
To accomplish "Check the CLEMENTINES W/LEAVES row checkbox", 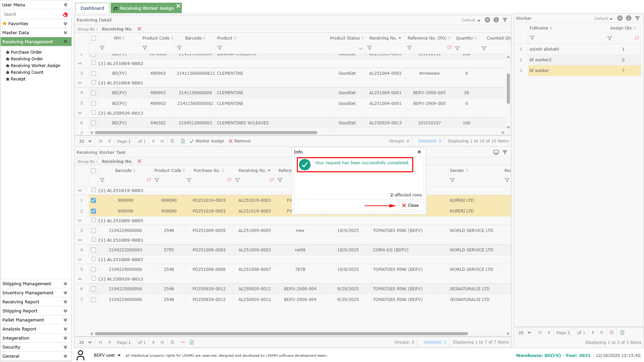I will click(x=94, y=123).
